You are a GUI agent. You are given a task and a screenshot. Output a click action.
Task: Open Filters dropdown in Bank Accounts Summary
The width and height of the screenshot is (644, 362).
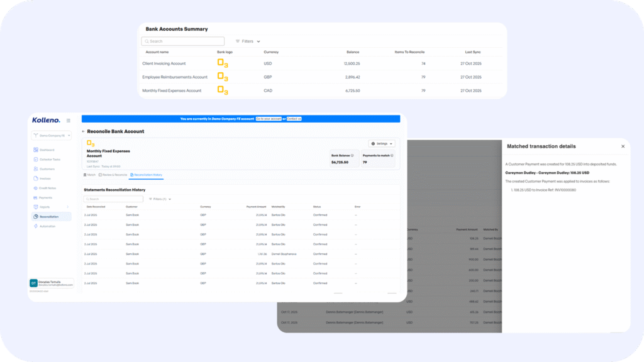(248, 41)
